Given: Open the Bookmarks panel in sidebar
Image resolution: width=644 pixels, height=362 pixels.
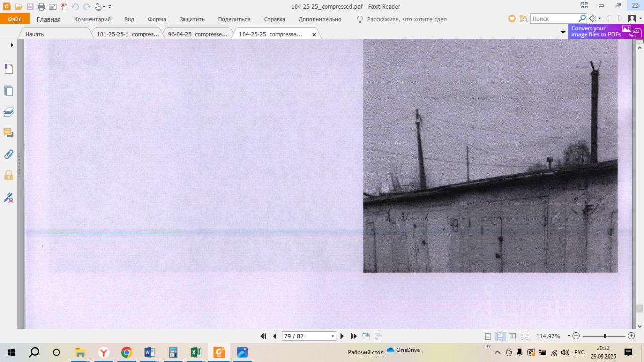Looking at the screenshot, I should point(9,69).
